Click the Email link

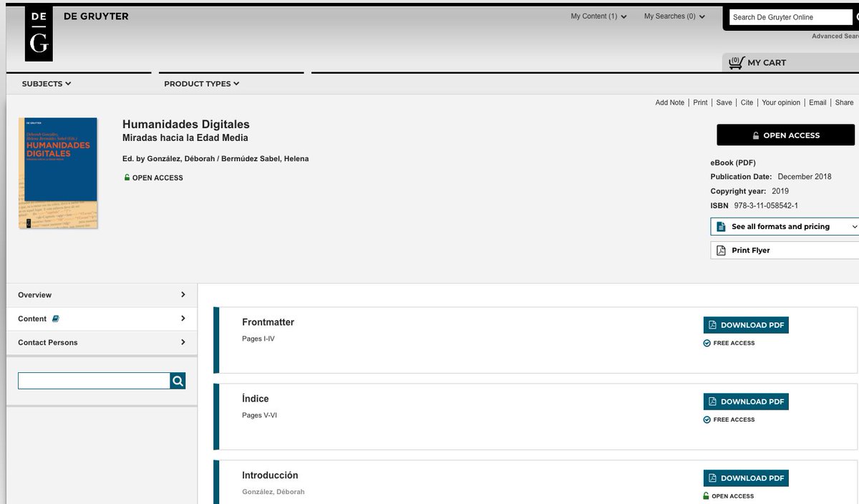(817, 102)
